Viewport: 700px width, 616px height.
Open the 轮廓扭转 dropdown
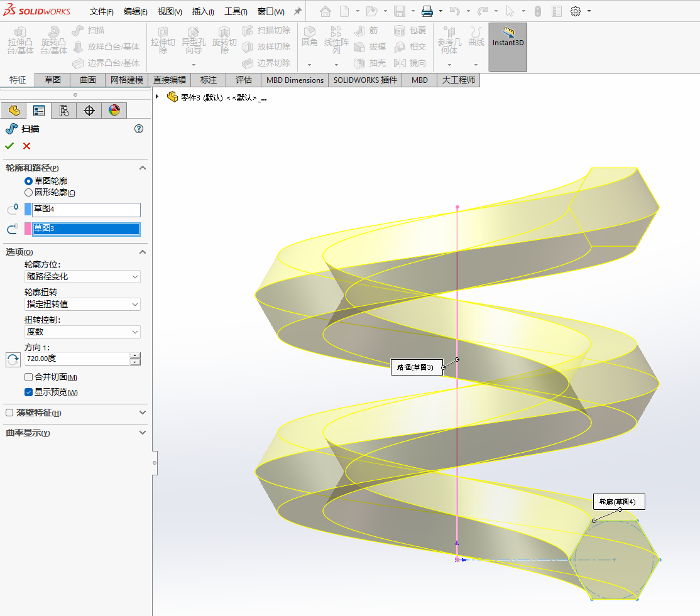(82, 304)
